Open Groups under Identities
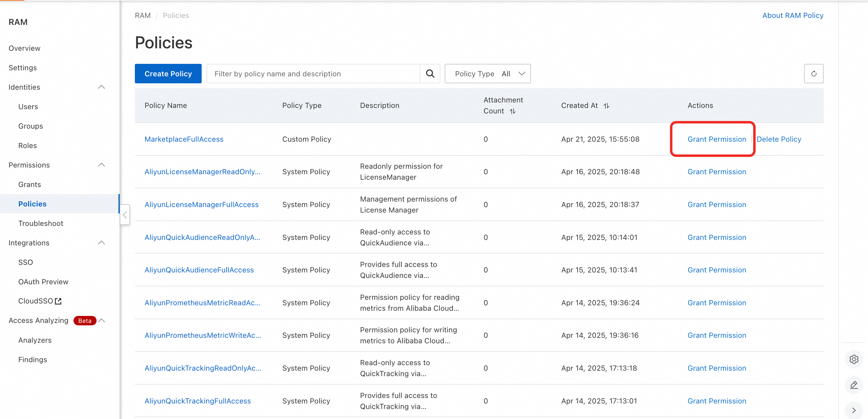The height and width of the screenshot is (419, 868). tap(31, 126)
